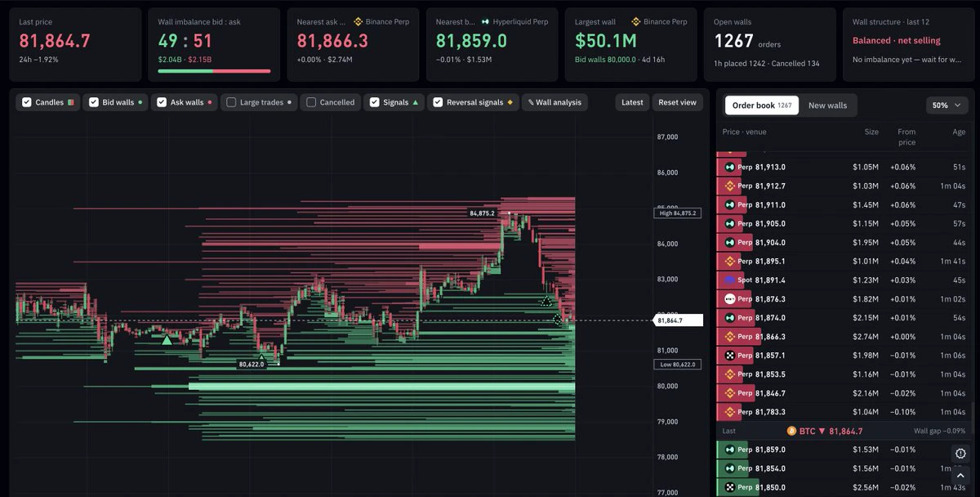
Task: Click the Hyperliquid icon on the 81,913.0 row
Action: (x=730, y=167)
